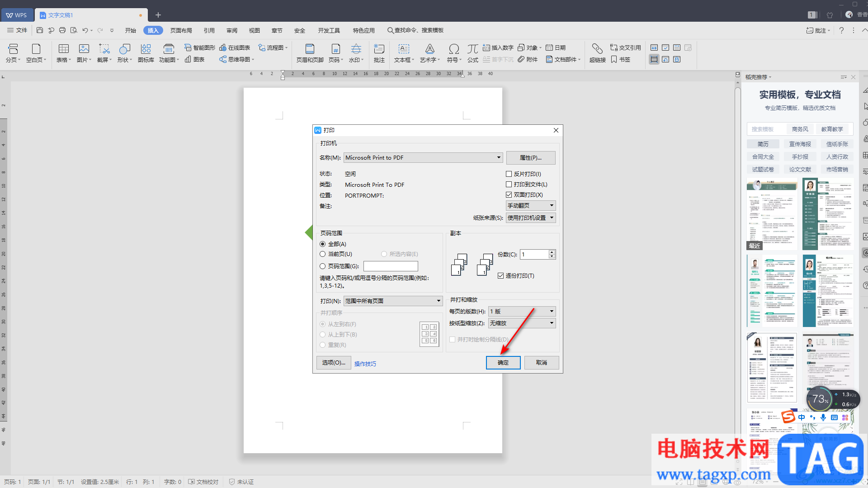Switch to the Review (审阅) tab
The width and height of the screenshot is (868, 488).
[232, 30]
